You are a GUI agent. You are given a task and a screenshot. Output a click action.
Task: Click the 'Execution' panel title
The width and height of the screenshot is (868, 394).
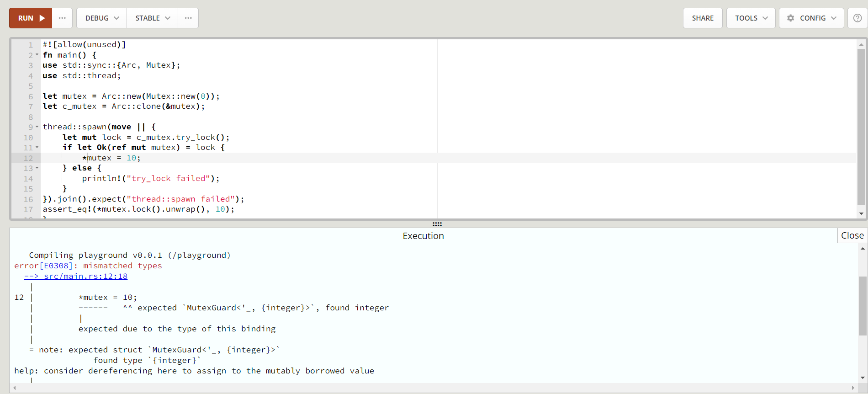click(423, 236)
